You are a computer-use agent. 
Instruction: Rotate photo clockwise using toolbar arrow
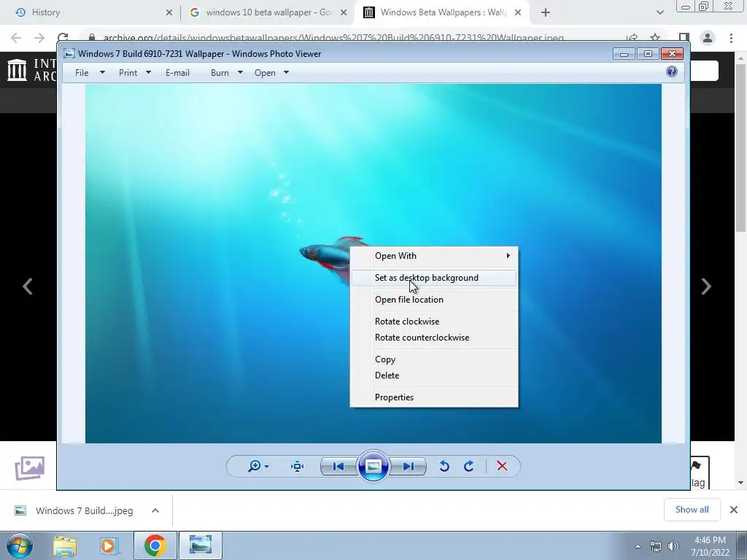469,466
